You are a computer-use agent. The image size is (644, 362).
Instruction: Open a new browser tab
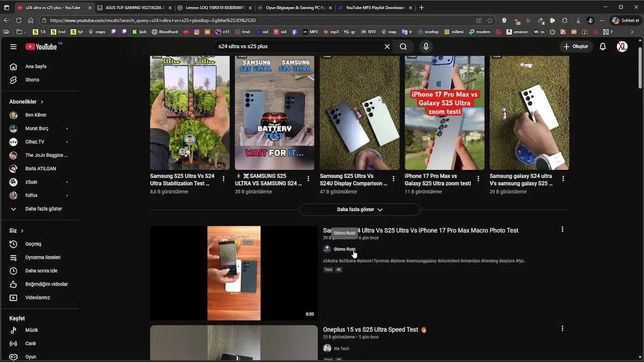(422, 8)
